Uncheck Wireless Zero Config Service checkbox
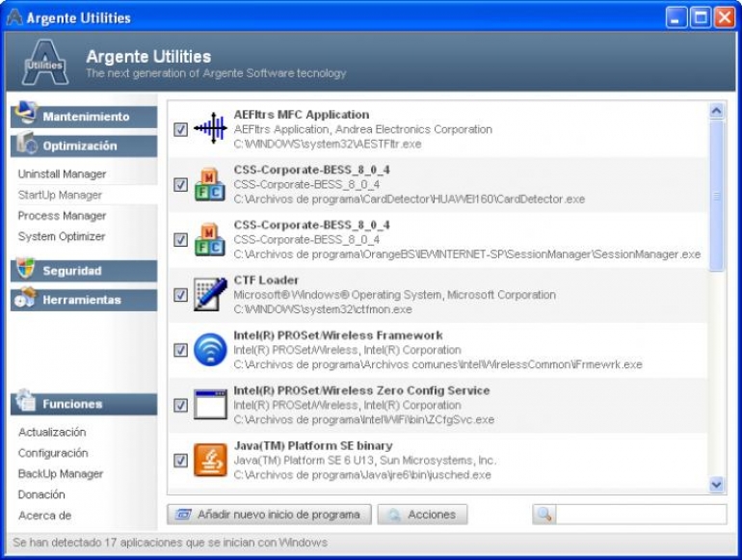 pyautogui.click(x=180, y=405)
